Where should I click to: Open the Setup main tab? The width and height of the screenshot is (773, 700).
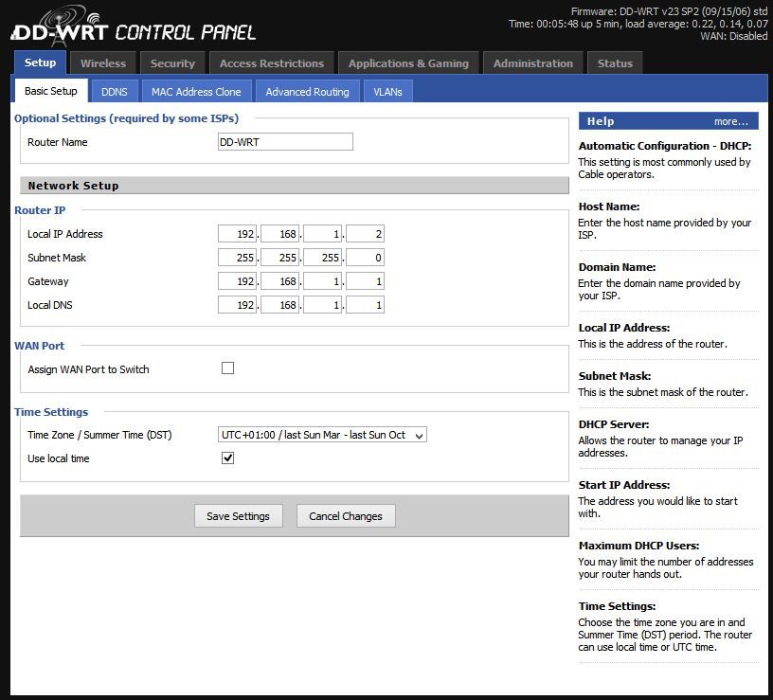(x=40, y=63)
